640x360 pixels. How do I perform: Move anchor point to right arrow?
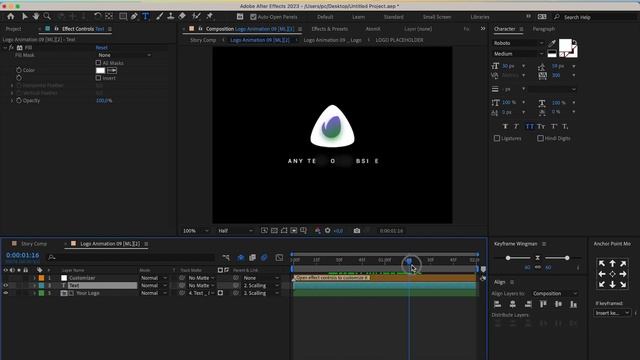coord(623,274)
